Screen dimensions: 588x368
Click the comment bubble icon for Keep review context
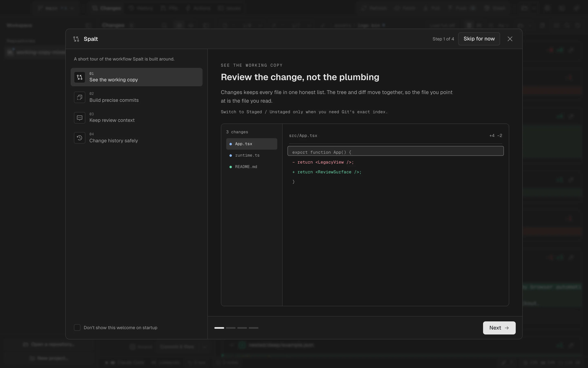79,118
